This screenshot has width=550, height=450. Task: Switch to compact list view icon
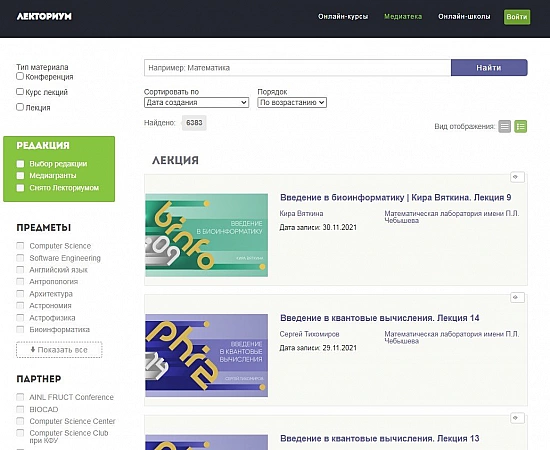(504, 127)
